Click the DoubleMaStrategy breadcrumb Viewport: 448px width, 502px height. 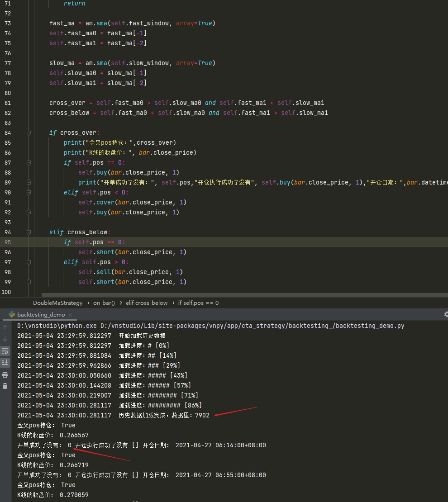[57, 303]
